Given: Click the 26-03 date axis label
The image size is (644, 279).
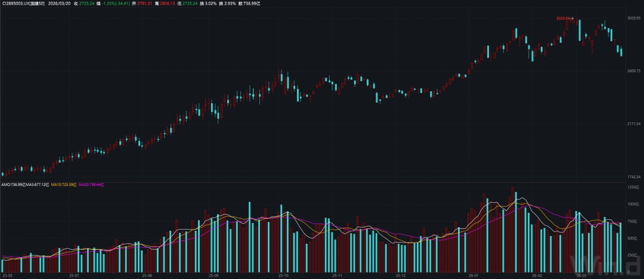Looking at the screenshot, I should (581, 275).
